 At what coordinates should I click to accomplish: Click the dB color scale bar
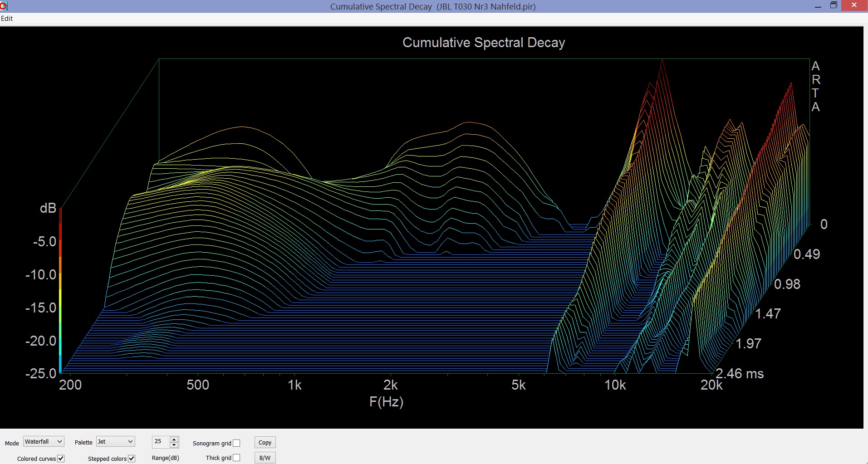pyautogui.click(x=60, y=290)
